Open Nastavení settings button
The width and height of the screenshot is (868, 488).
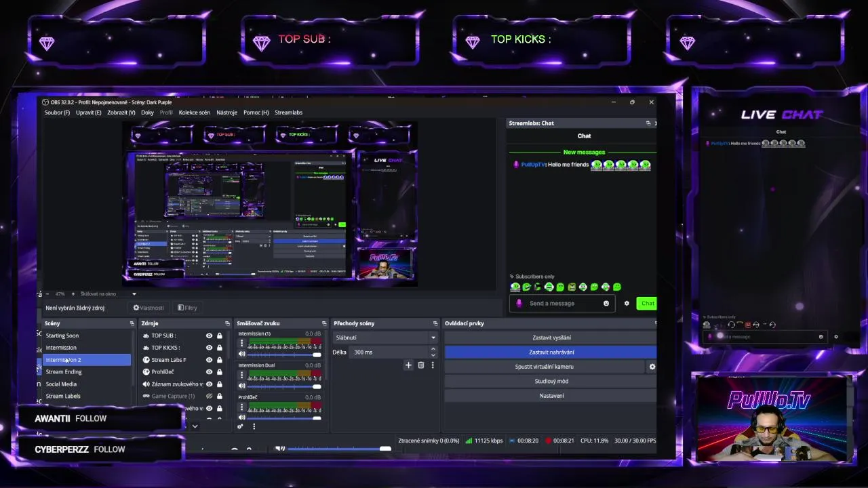pyautogui.click(x=551, y=396)
